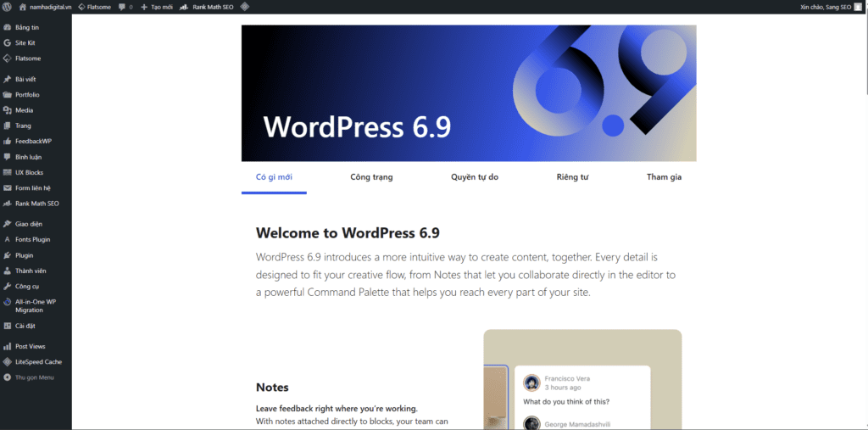The image size is (868, 430).
Task: Click the WordPress 6.9 banner image
Action: pos(469,93)
